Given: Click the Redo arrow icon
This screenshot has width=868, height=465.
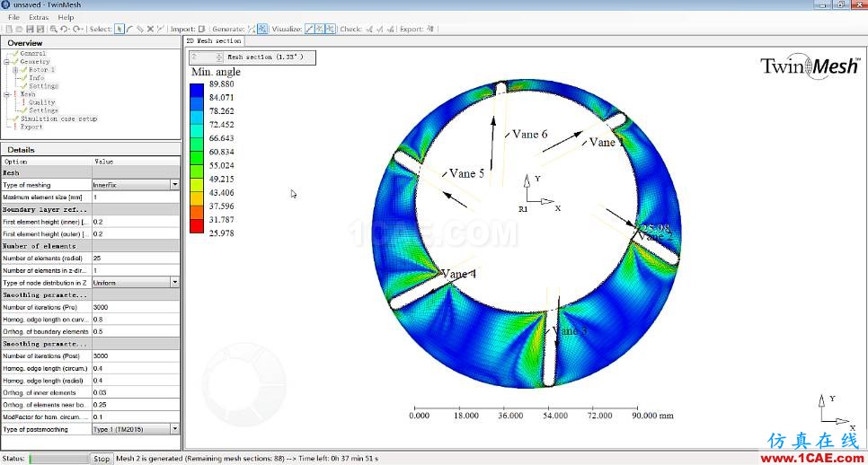Looking at the screenshot, I should 77,29.
